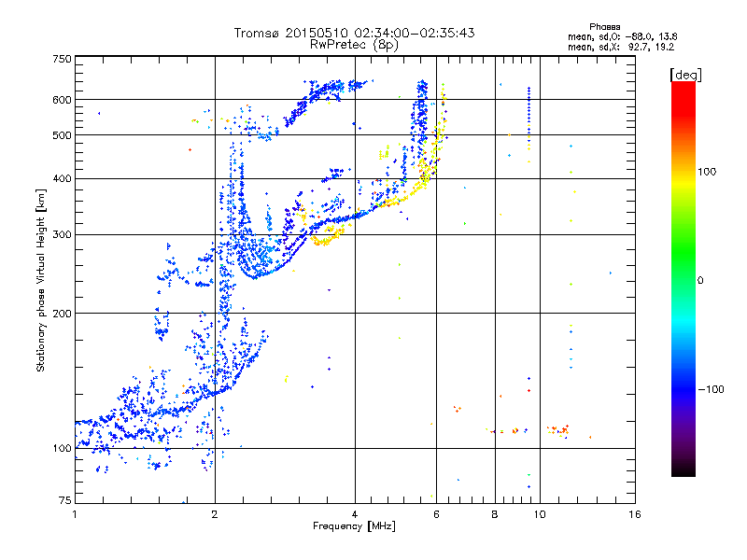Screen dimensions: 747x560
Task: Click the colorbar tick label "0"
Action: pyautogui.click(x=700, y=280)
